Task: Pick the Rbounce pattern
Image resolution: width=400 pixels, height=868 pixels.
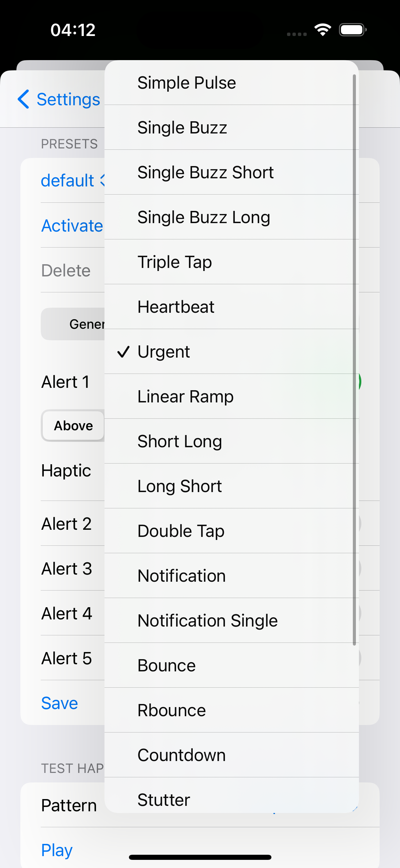Action: 172,710
